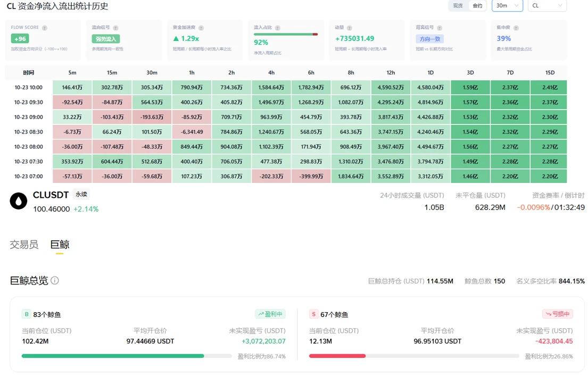
Task: Click the 10-23 10:00 row label
Action: click(x=29, y=87)
